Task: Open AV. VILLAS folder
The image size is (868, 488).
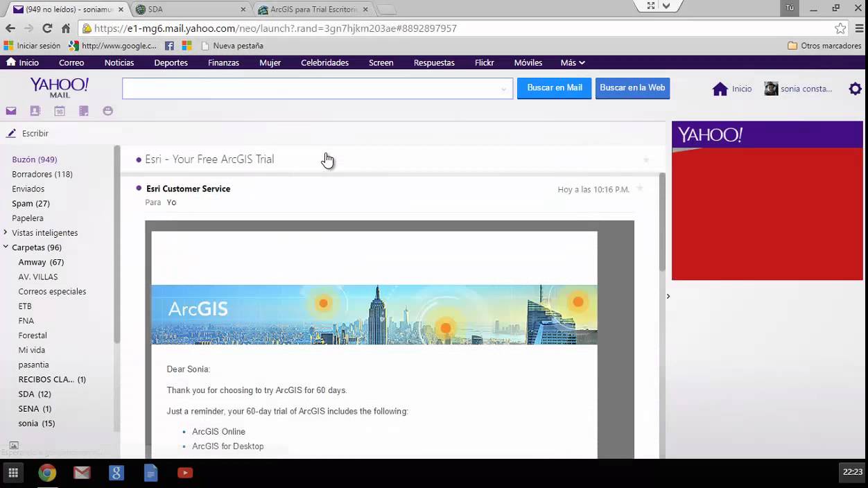Action: pos(38,277)
